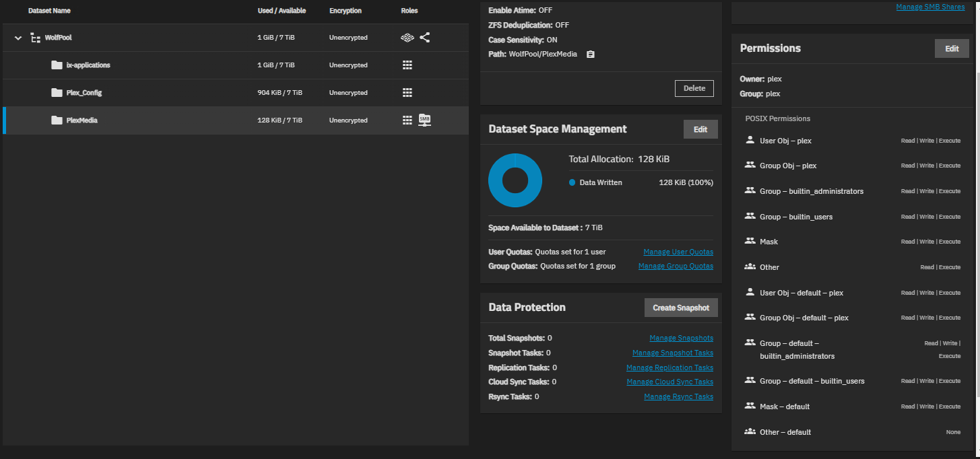Copy the WolfPool/PlexMedia path with clipboard icon

(x=590, y=55)
